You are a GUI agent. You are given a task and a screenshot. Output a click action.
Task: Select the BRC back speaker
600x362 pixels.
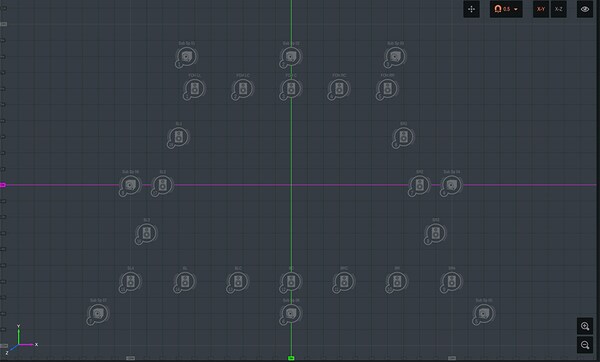coord(344,282)
